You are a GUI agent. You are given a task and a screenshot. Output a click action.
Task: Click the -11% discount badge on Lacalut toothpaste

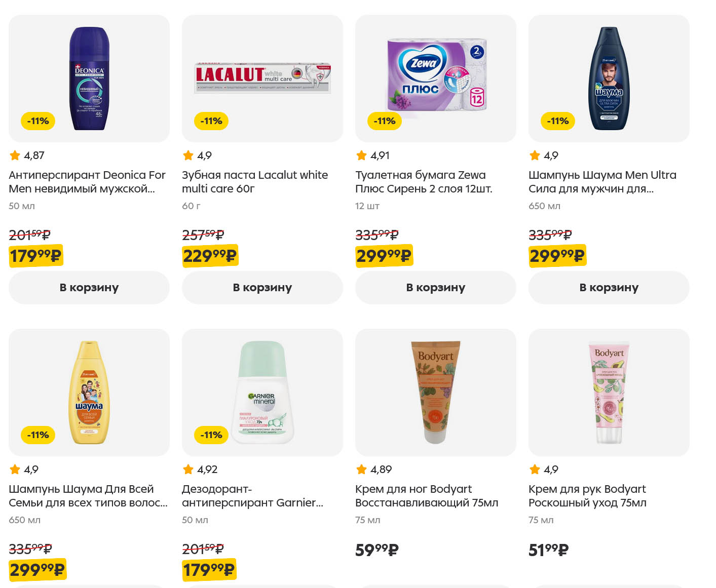coord(211,121)
